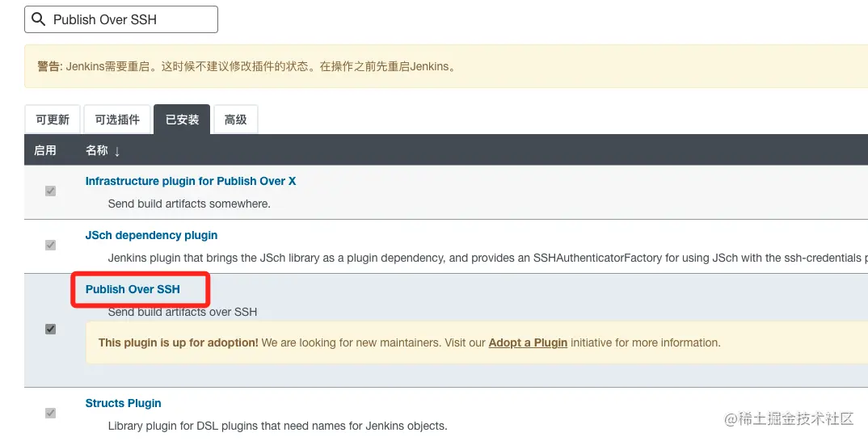Open the JSch dependency plugin link
Viewport: 868px width, 441px height.
[151, 235]
